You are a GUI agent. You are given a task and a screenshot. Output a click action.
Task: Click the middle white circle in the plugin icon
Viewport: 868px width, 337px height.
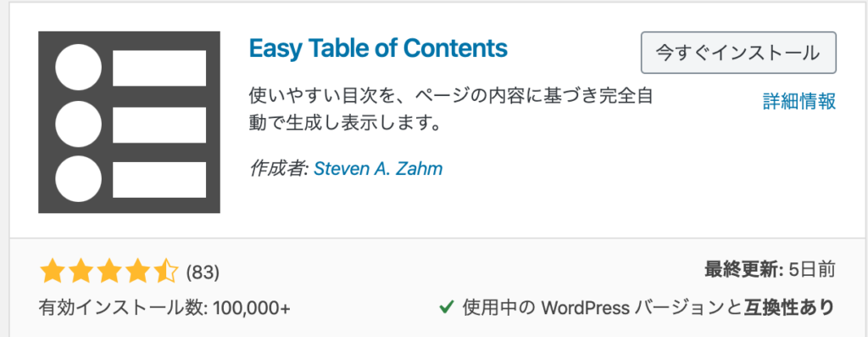pyautogui.click(x=79, y=124)
